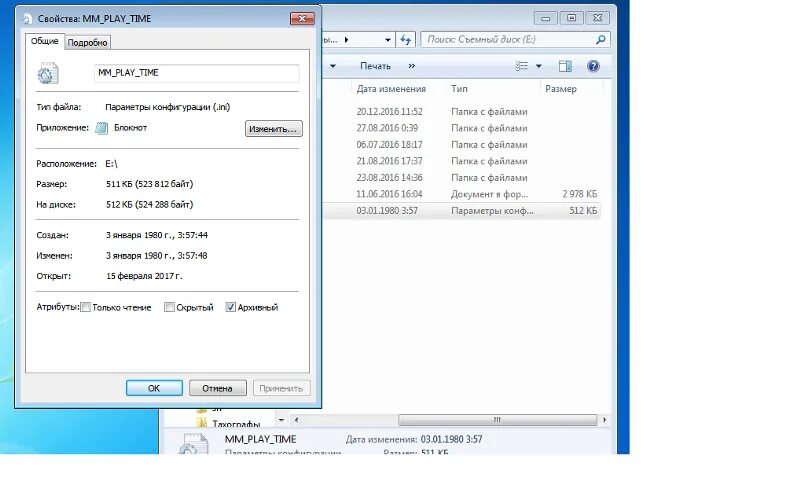This screenshot has height=490, width=800.
Task: Click the horizontal scrollbar left arrow
Action: tap(296, 420)
